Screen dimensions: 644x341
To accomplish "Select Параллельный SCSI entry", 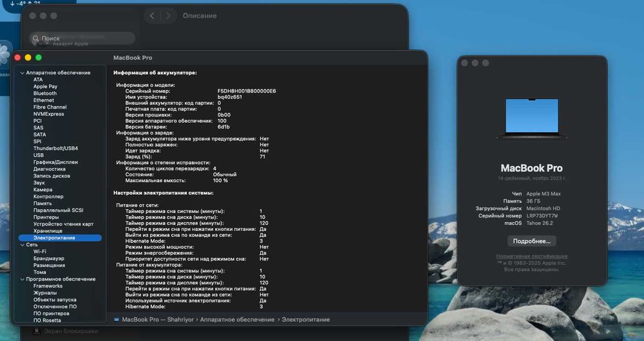I will coord(59,210).
